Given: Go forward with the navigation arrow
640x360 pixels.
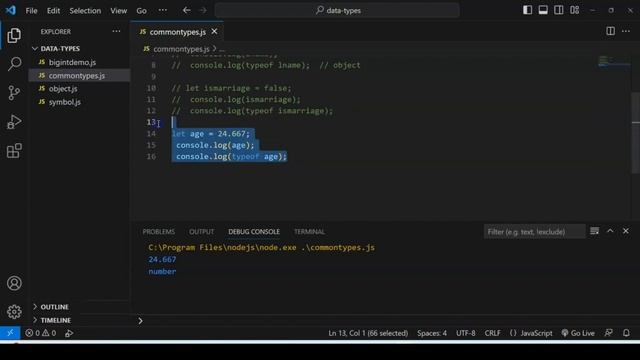Looking at the screenshot, I should pyautogui.click(x=203, y=10).
